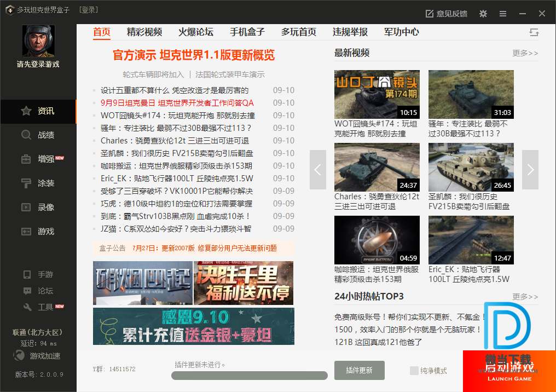Viewport: 556px width, 392px height.
Task: Switch to the 违规举报 tab
Action: pos(350,32)
